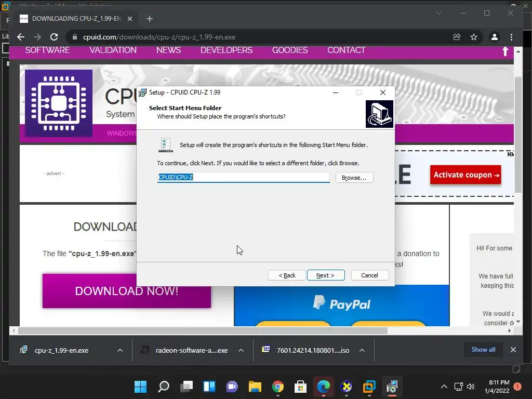The height and width of the screenshot is (399, 532).
Task: Click Browse to choose folder
Action: 354,178
